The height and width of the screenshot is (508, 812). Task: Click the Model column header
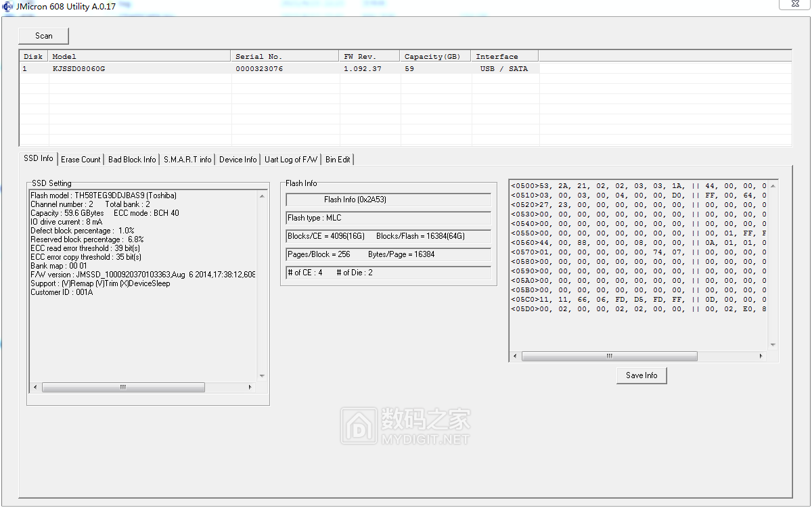tap(64, 57)
